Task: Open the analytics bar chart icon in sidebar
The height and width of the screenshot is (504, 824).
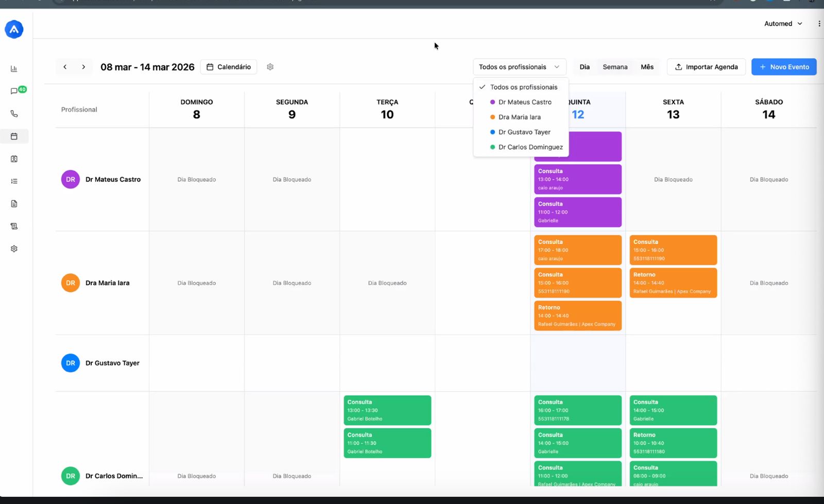Action: (x=14, y=68)
